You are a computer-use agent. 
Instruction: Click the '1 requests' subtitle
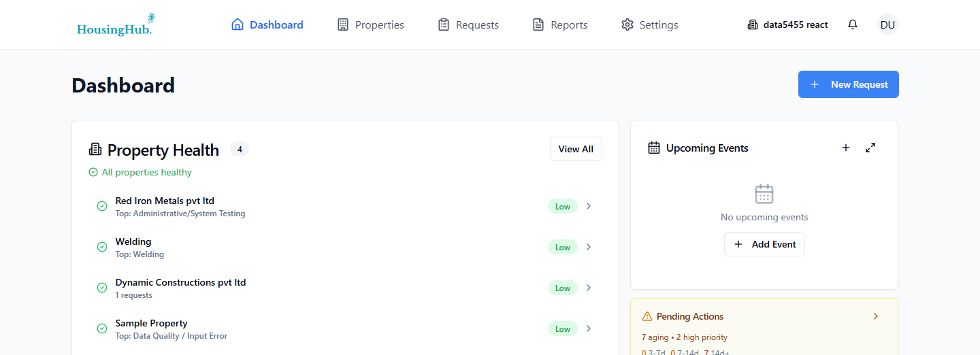coord(134,295)
